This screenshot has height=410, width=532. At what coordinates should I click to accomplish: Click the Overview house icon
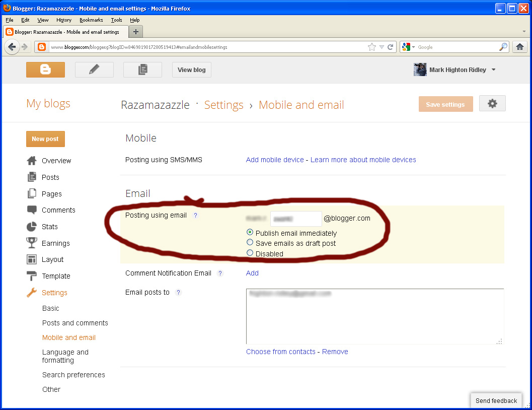[x=32, y=161]
